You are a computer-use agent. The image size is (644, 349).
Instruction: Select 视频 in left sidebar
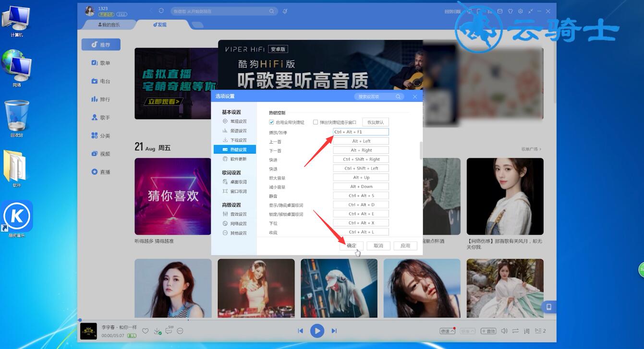click(x=101, y=154)
